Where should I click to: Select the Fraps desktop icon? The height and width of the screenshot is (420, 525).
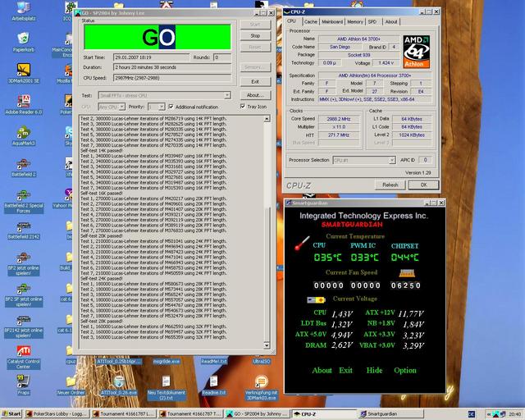pyautogui.click(x=24, y=385)
